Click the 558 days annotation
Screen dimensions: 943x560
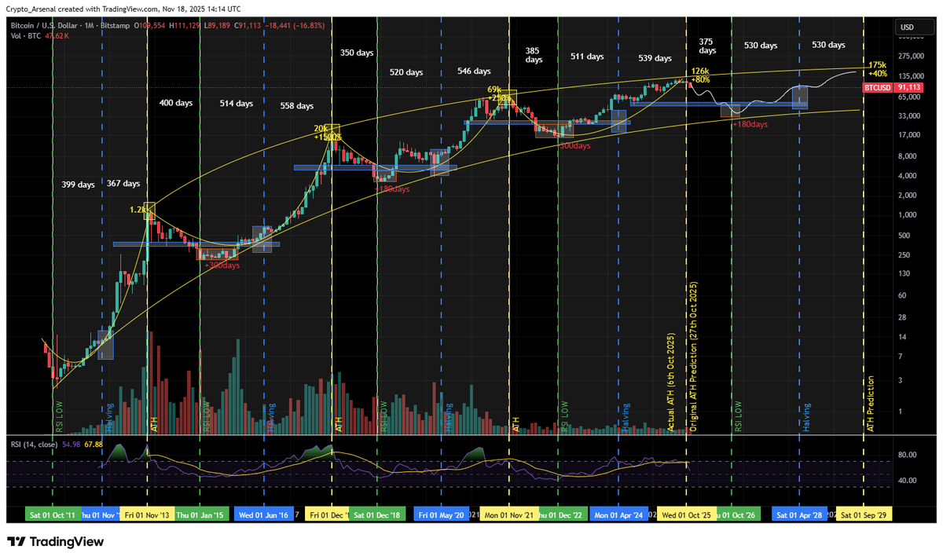tap(296, 105)
